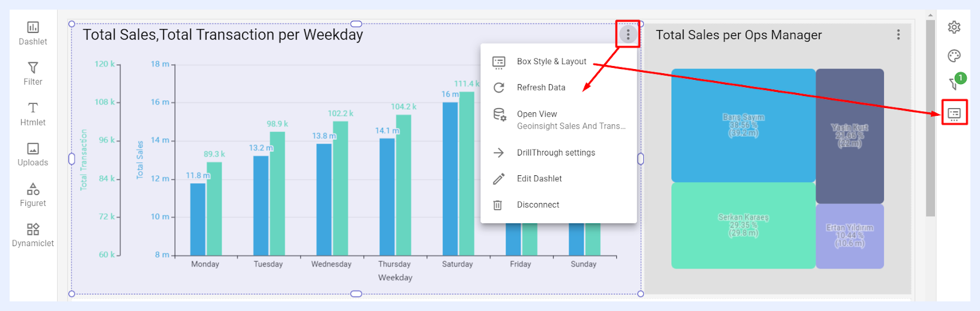Image resolution: width=980 pixels, height=311 pixels.
Task: Open the Dynamiclet tool
Action: tap(33, 235)
